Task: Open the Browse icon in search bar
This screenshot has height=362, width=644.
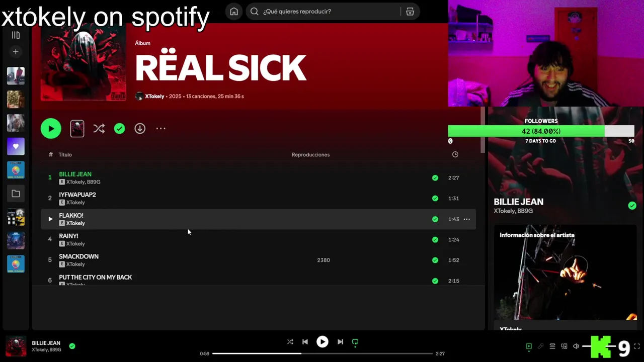Action: [410, 12]
